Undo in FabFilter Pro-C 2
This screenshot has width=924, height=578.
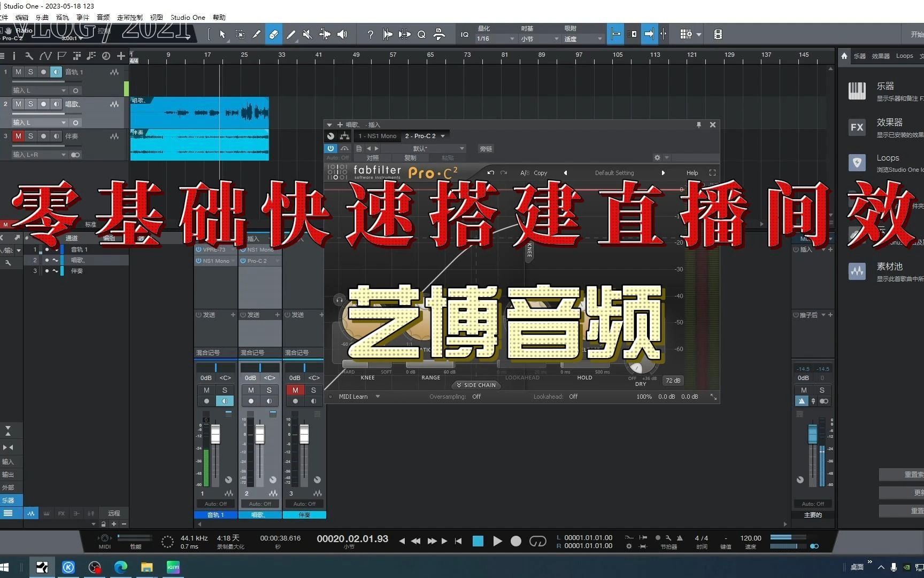click(x=491, y=173)
